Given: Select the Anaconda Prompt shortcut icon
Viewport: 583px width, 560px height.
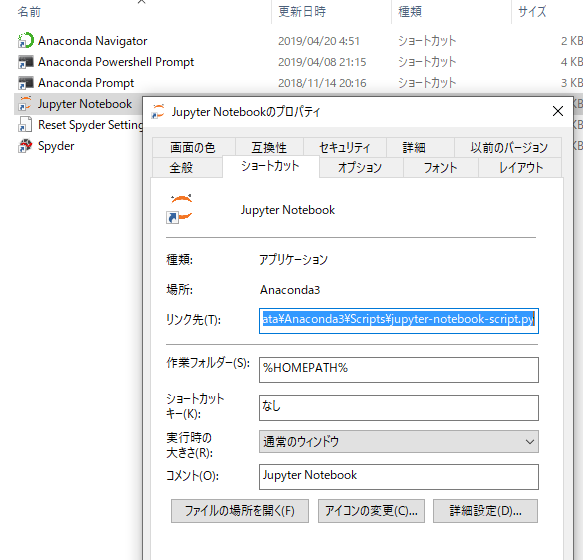Looking at the screenshot, I should tap(26, 83).
